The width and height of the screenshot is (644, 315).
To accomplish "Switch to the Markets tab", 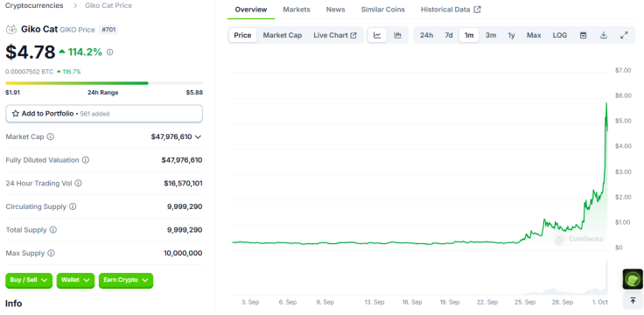I will (297, 10).
